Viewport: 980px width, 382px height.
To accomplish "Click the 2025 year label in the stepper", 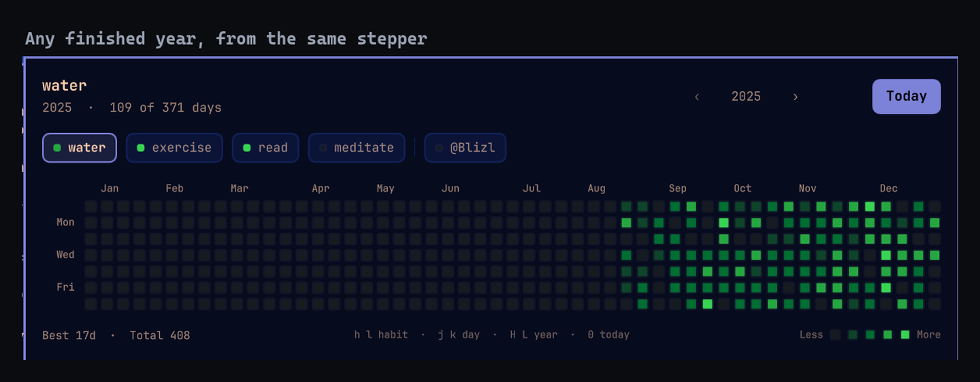I will (746, 97).
